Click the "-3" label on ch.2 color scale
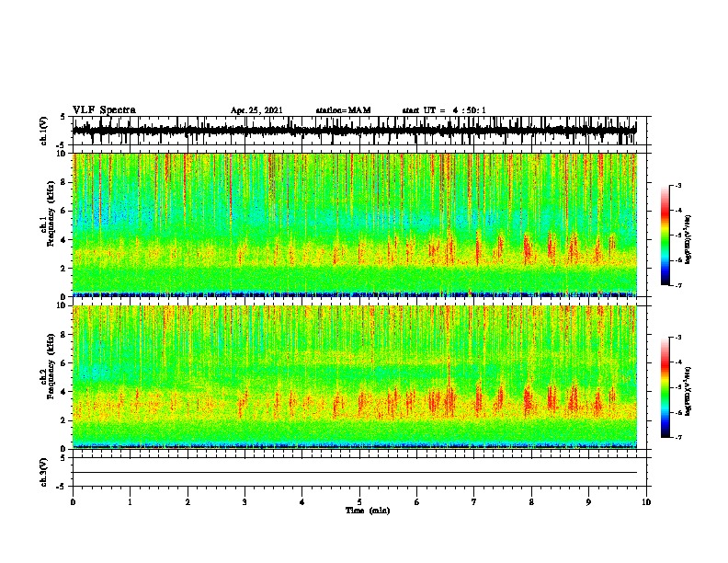This screenshot has height=563, width=728. pyautogui.click(x=678, y=338)
